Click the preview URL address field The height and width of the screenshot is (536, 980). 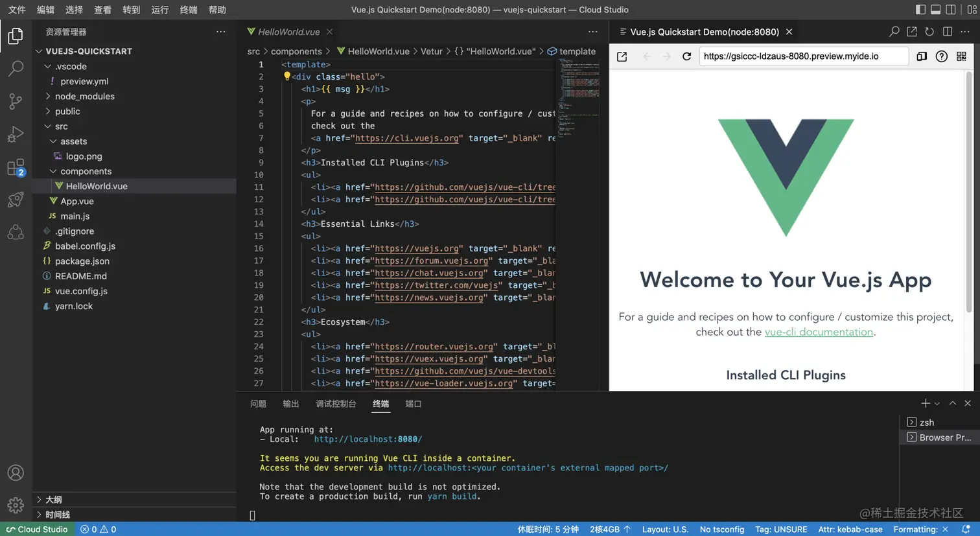click(804, 56)
